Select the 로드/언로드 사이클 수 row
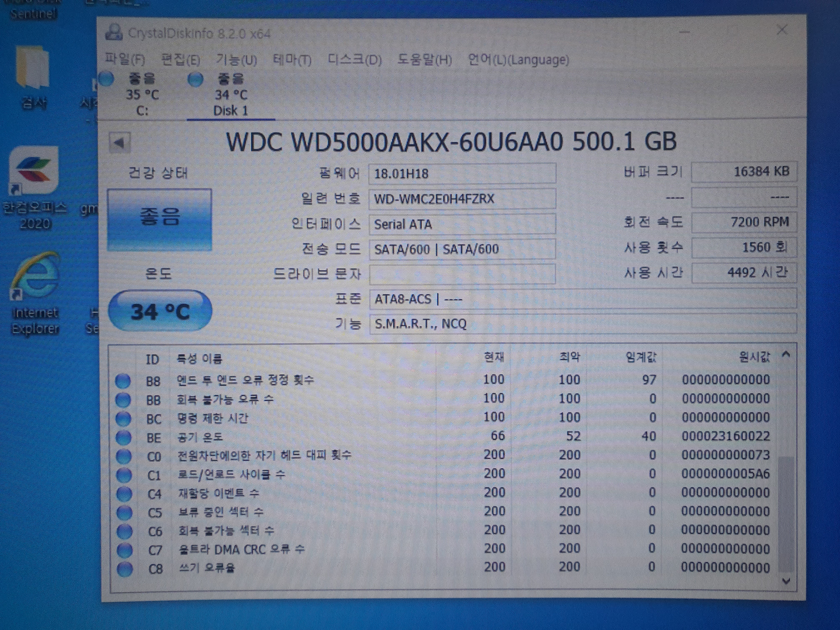This screenshot has height=630, width=840. click(442, 474)
